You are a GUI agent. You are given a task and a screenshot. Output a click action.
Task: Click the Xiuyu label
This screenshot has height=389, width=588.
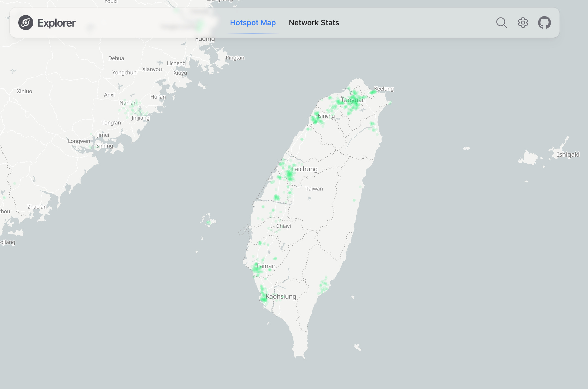tap(180, 73)
